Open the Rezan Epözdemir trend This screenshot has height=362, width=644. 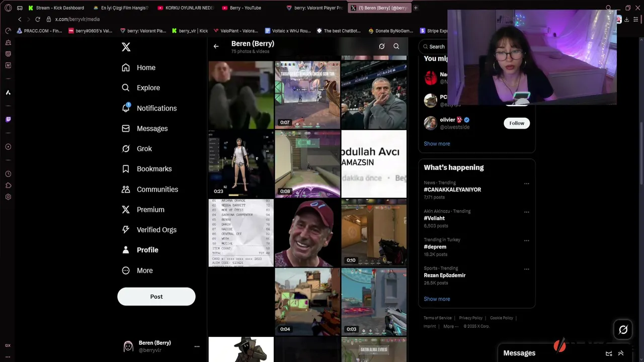(x=445, y=275)
